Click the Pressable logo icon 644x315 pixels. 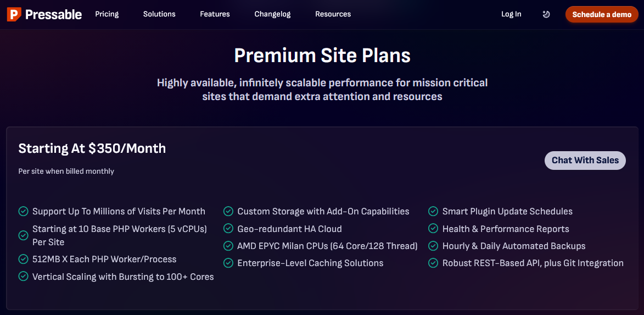[14, 14]
